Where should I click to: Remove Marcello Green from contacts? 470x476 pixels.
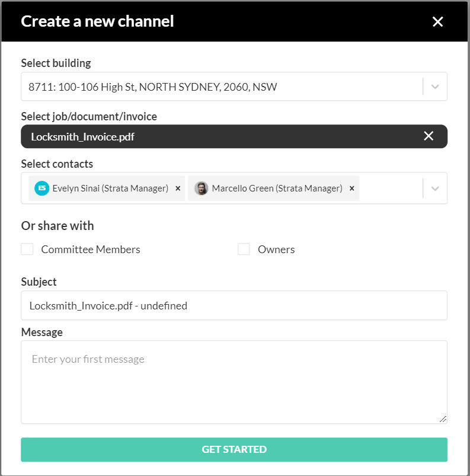point(351,189)
